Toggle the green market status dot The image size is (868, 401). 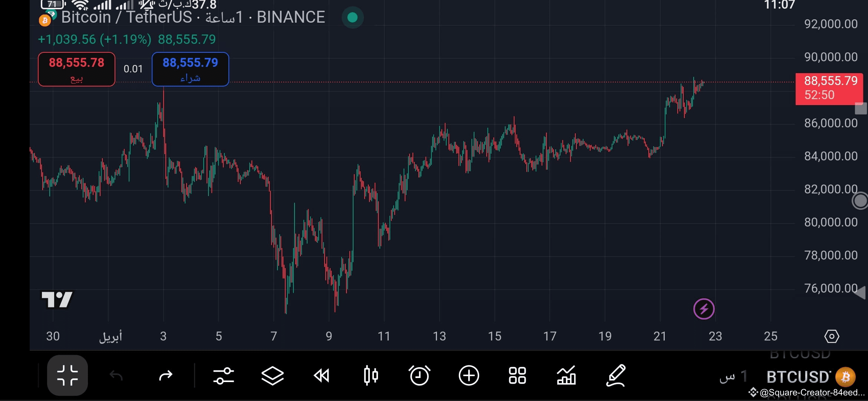(x=352, y=17)
